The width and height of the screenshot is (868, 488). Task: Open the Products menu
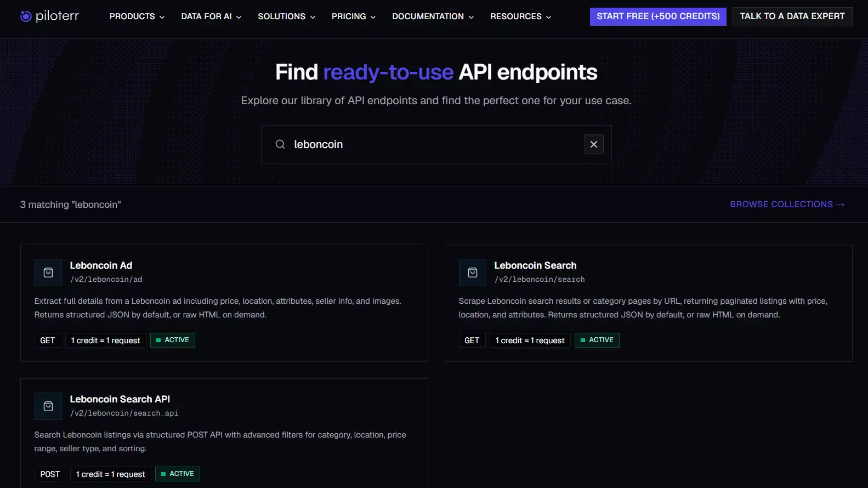(x=137, y=16)
